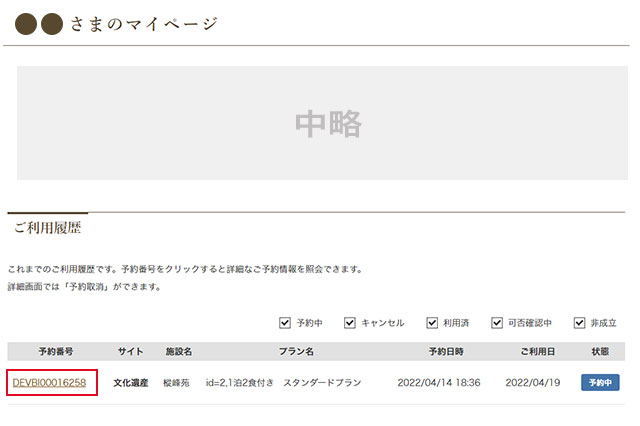Click the 中略 gray placeholder area
Image resolution: width=640 pixels, height=426 pixels.
[328, 123]
